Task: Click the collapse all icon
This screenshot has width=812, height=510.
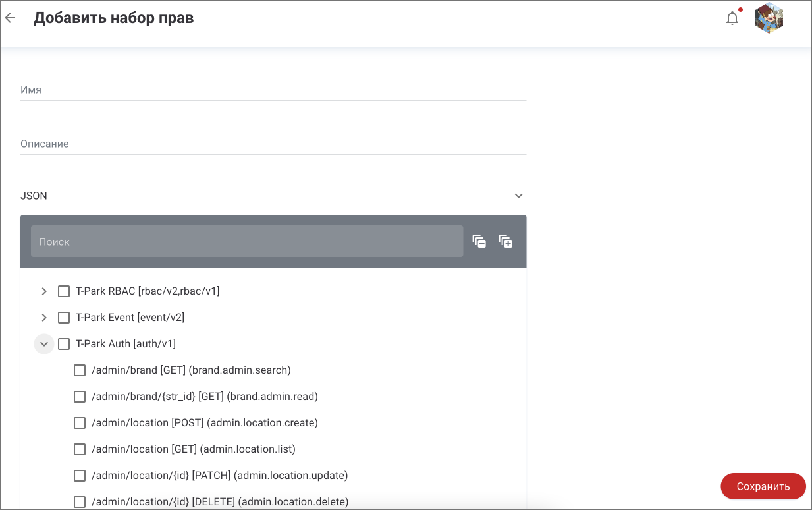Action: point(479,241)
